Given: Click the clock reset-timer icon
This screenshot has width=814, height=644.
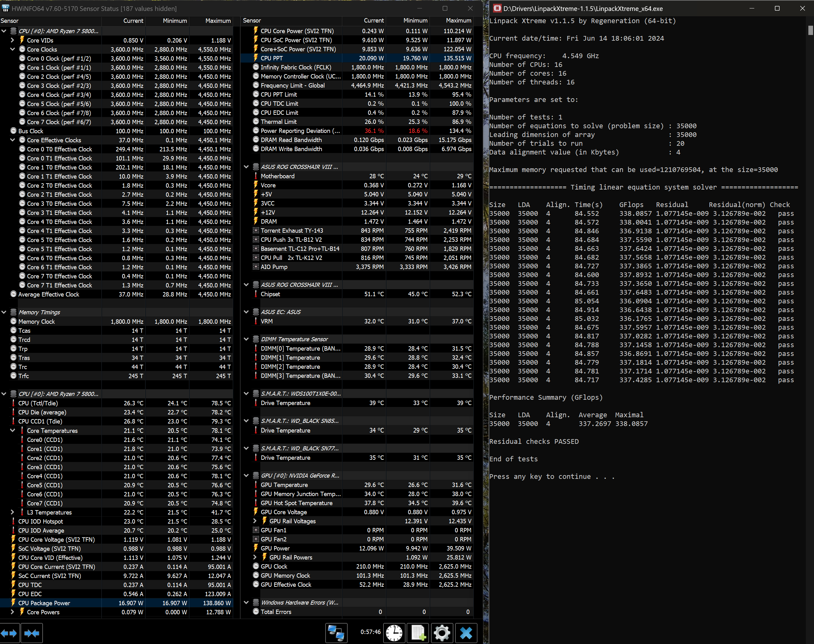Looking at the screenshot, I should pos(394,633).
